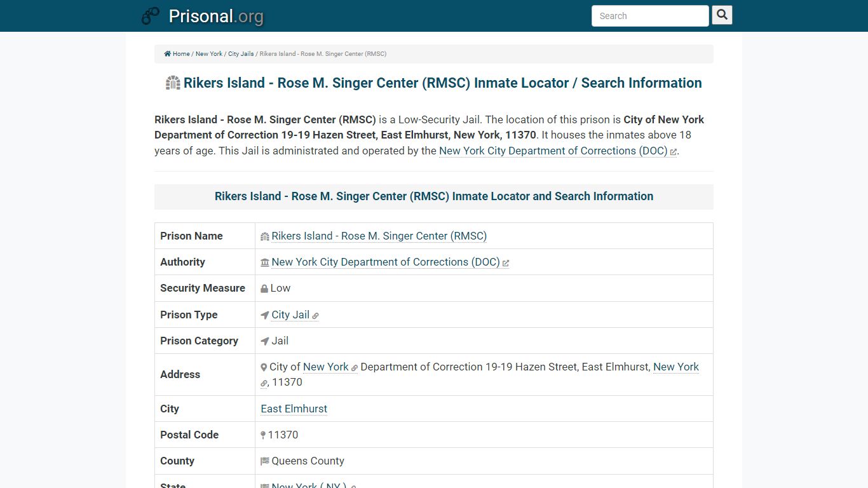Screen dimensions: 868x488
Task: Select the 11370 postal code value
Action: click(x=283, y=435)
